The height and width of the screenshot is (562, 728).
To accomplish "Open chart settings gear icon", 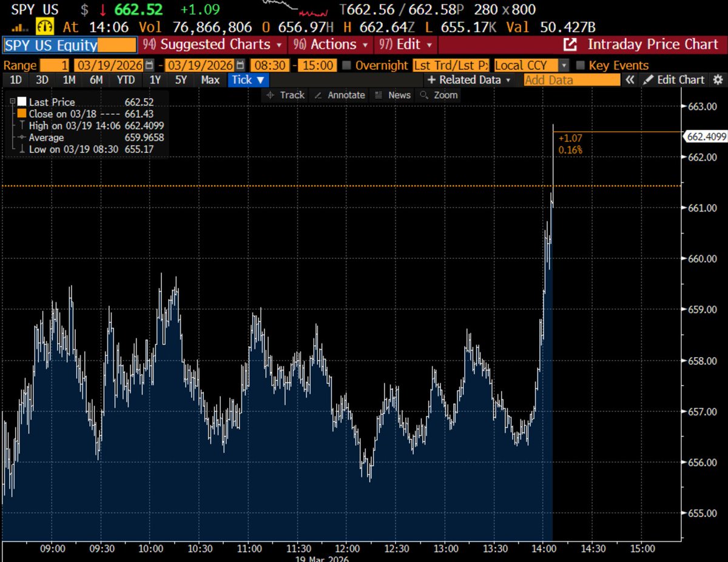I will pyautogui.click(x=718, y=79).
